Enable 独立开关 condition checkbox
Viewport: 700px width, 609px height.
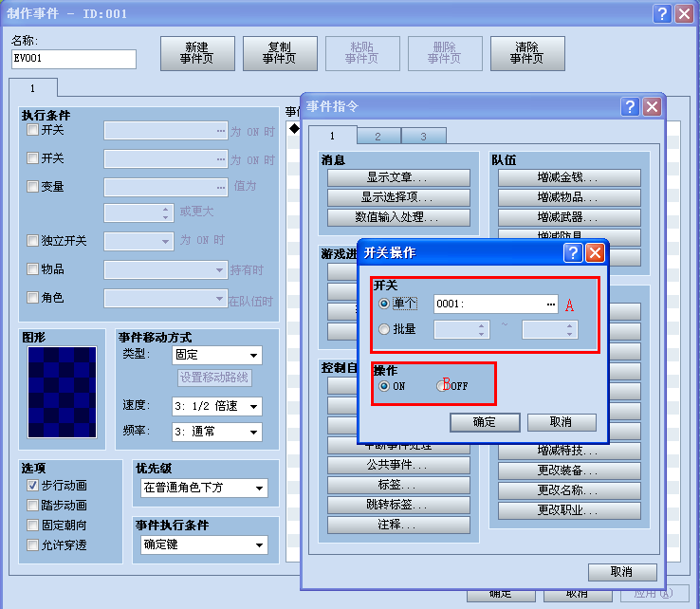click(x=32, y=241)
